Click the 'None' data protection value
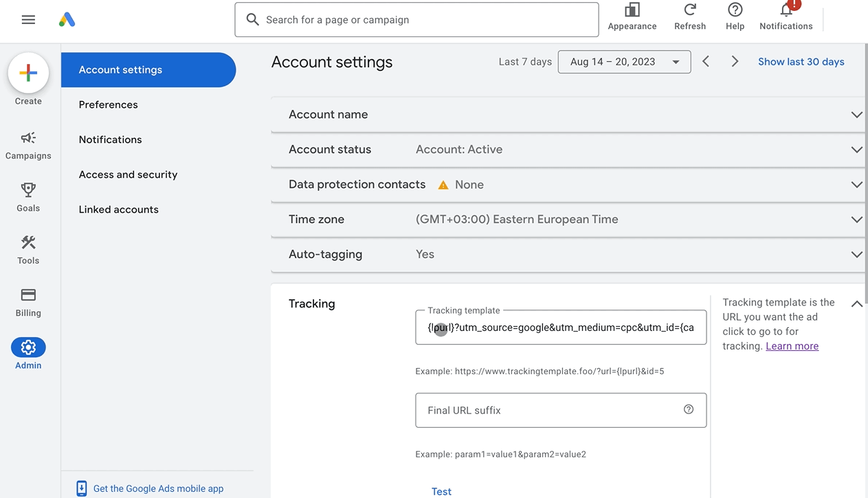The image size is (868, 498). (469, 185)
